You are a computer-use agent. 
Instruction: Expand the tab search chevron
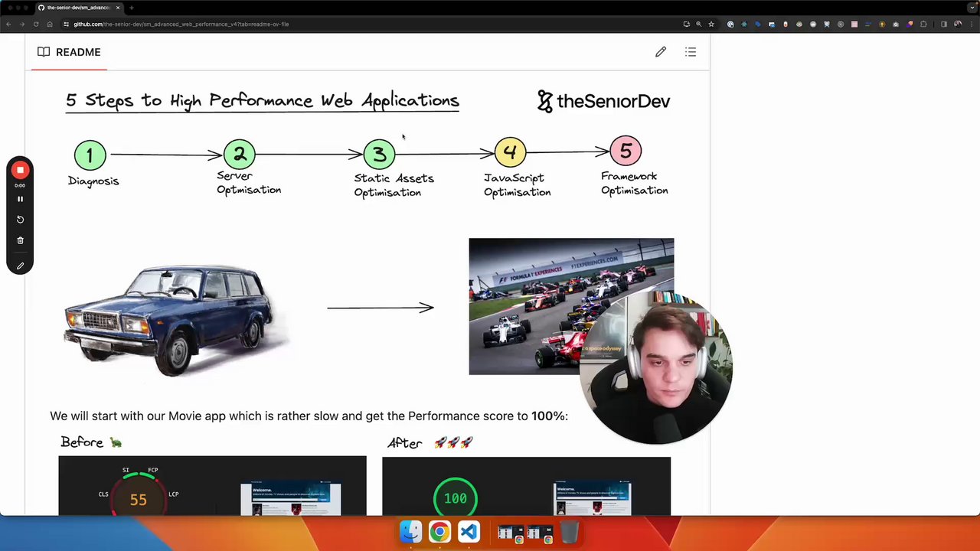coord(971,8)
